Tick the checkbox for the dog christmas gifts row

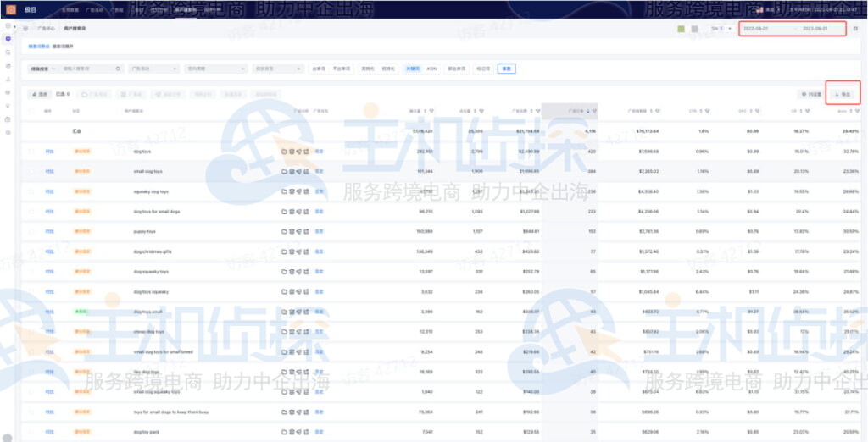point(31,251)
